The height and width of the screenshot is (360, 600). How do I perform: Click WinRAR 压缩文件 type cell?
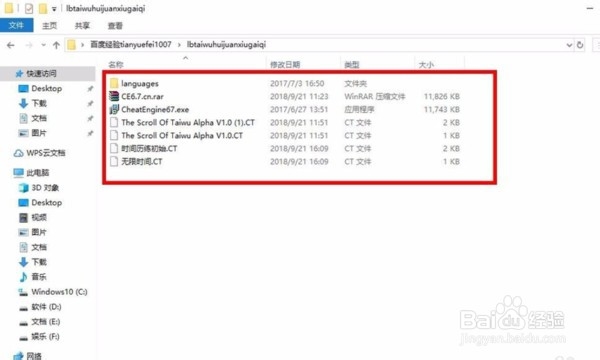[375, 96]
